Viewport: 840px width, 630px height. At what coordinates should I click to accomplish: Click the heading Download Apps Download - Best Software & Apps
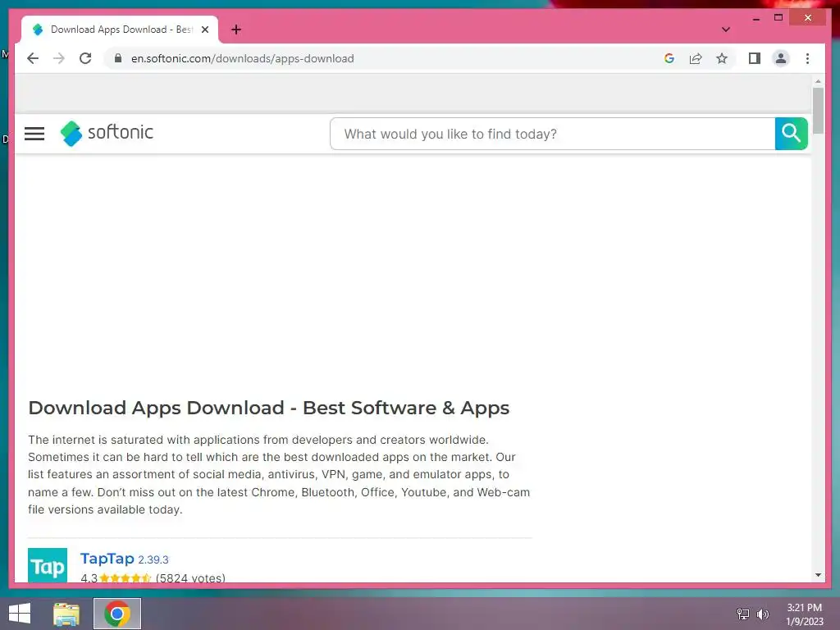[x=268, y=408]
